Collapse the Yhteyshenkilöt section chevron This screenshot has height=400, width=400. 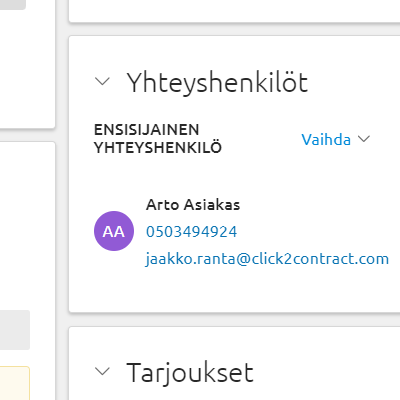click(102, 81)
